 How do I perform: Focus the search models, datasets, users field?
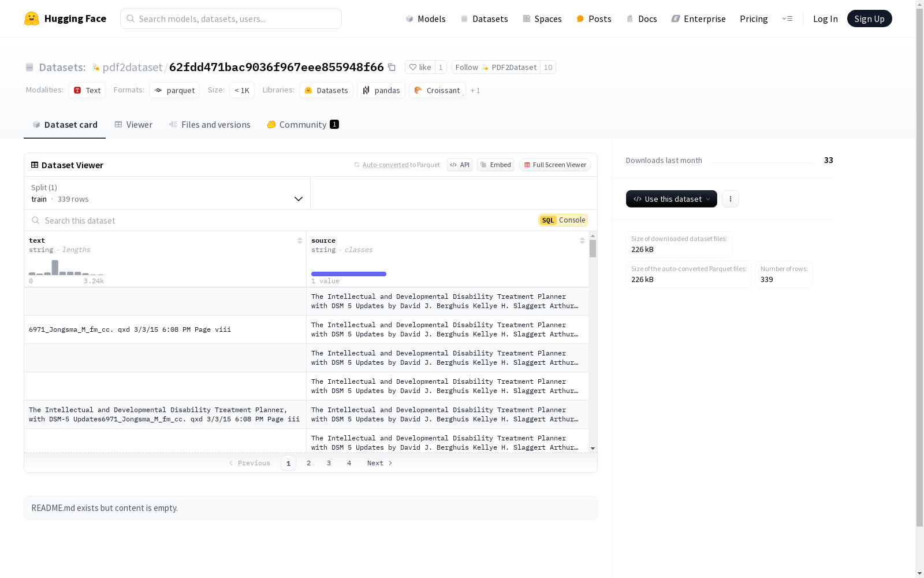[231, 18]
